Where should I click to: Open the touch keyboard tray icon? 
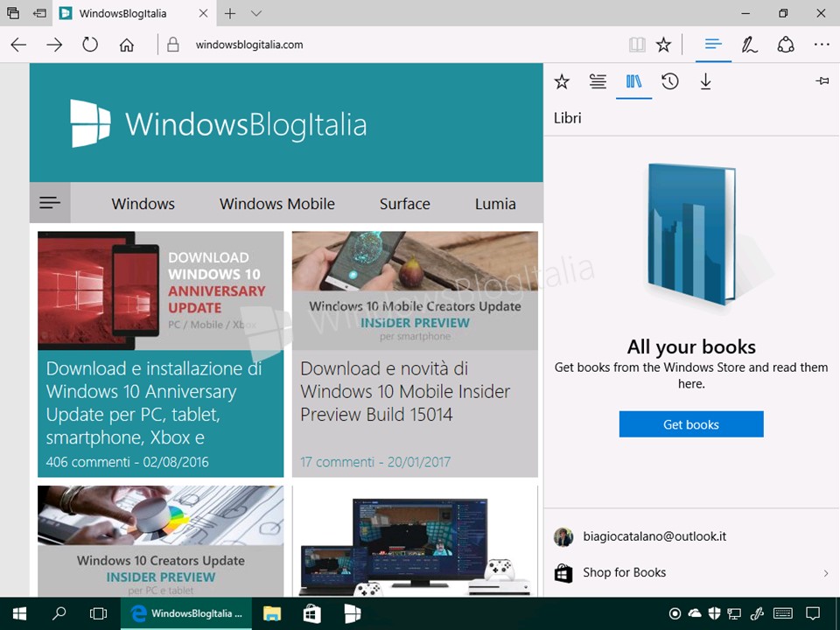(x=783, y=613)
